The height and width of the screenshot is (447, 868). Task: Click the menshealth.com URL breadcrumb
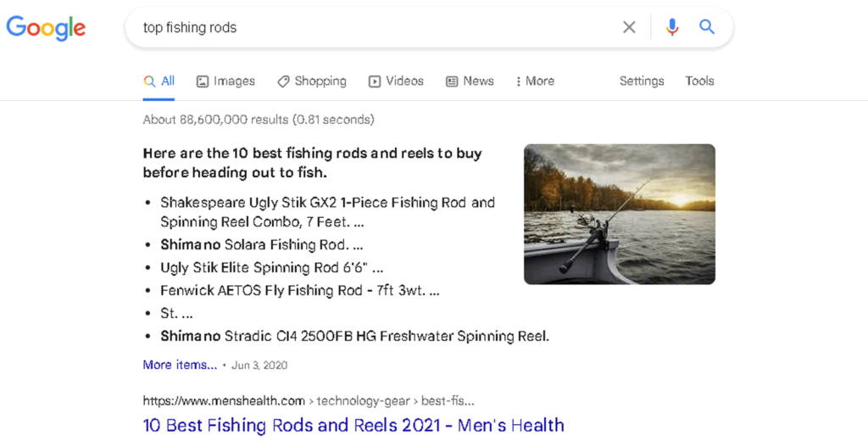(x=224, y=401)
